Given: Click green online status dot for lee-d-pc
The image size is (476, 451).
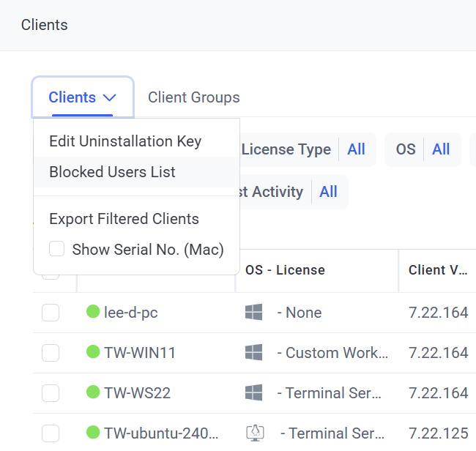Looking at the screenshot, I should [x=93, y=313].
